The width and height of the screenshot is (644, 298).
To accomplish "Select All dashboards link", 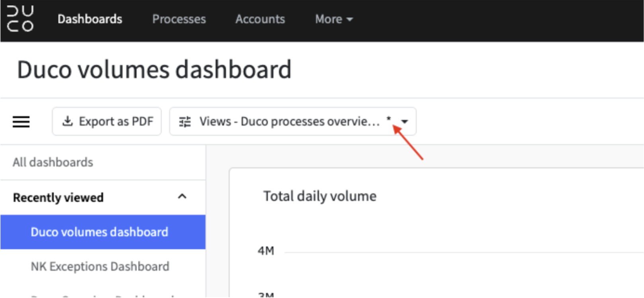I will 53,162.
